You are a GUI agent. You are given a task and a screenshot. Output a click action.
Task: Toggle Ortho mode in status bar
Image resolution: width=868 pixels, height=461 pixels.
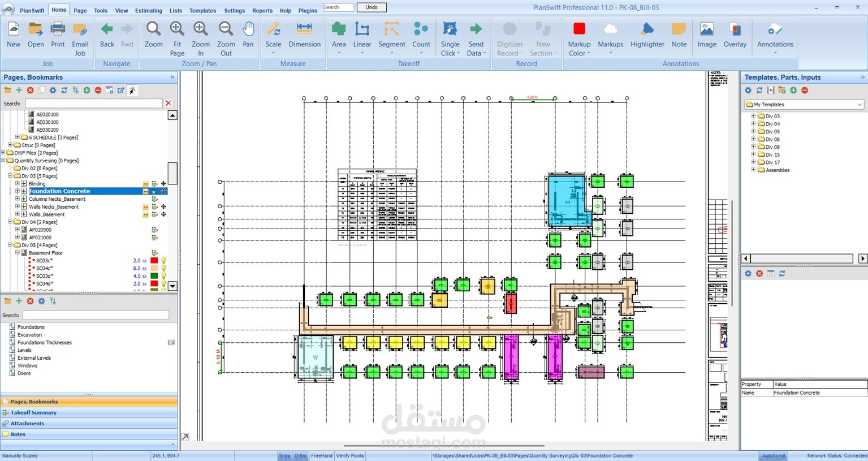coord(300,456)
